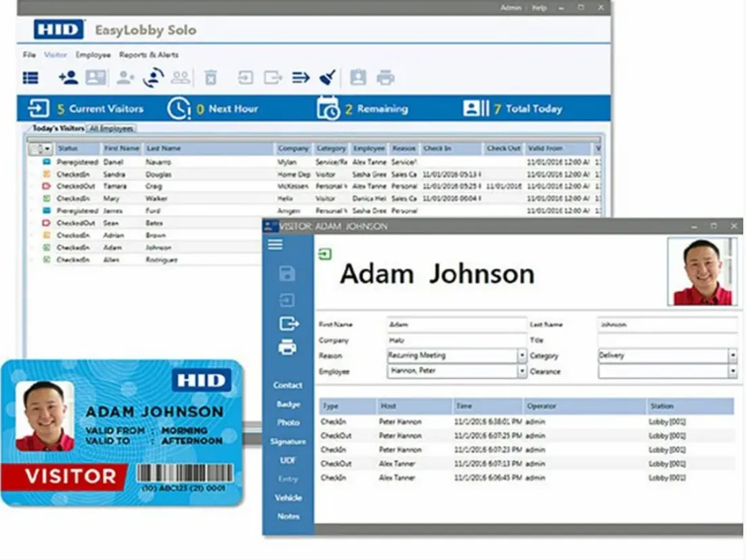Open the Employee dropdown showing Hannon, Peter

click(x=522, y=371)
